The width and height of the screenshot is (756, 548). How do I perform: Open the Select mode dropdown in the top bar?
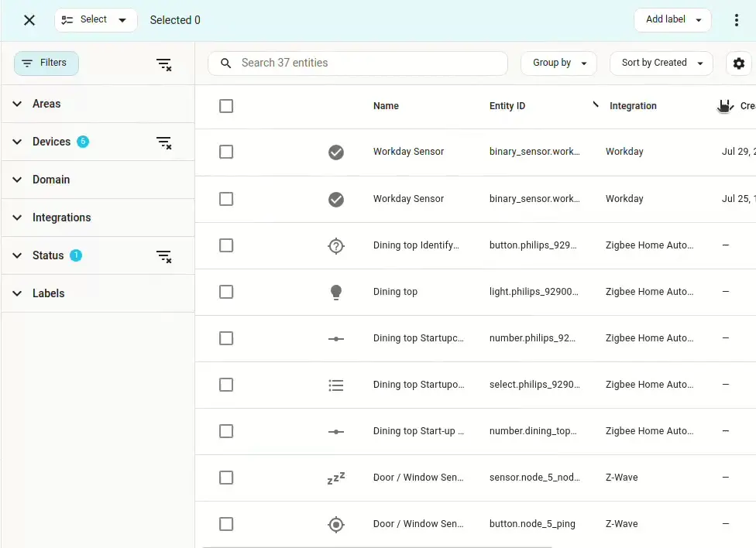[x=95, y=19]
